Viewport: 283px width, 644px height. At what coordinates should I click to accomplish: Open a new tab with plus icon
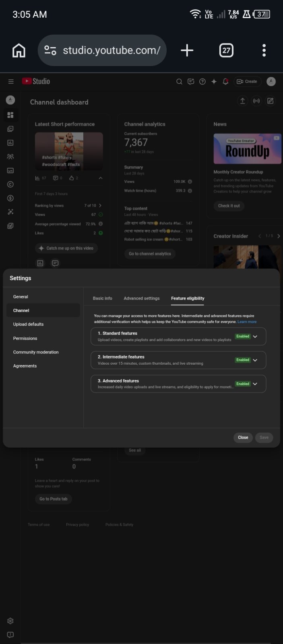click(187, 50)
